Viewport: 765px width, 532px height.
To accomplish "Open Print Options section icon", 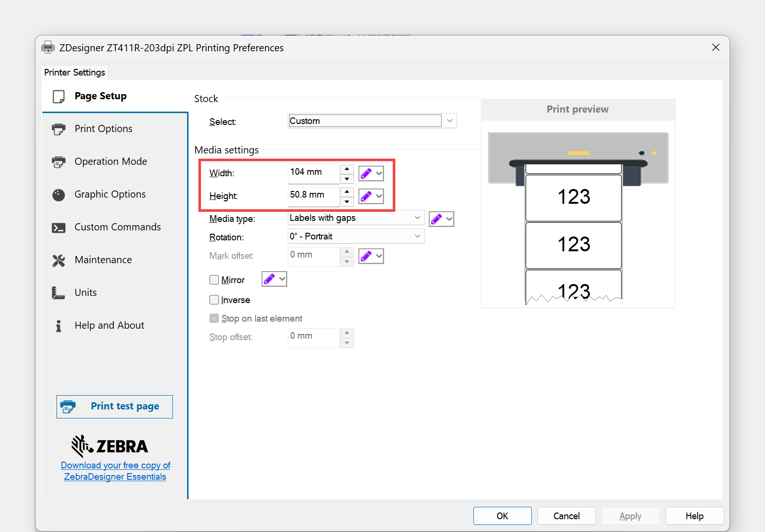I will point(58,129).
